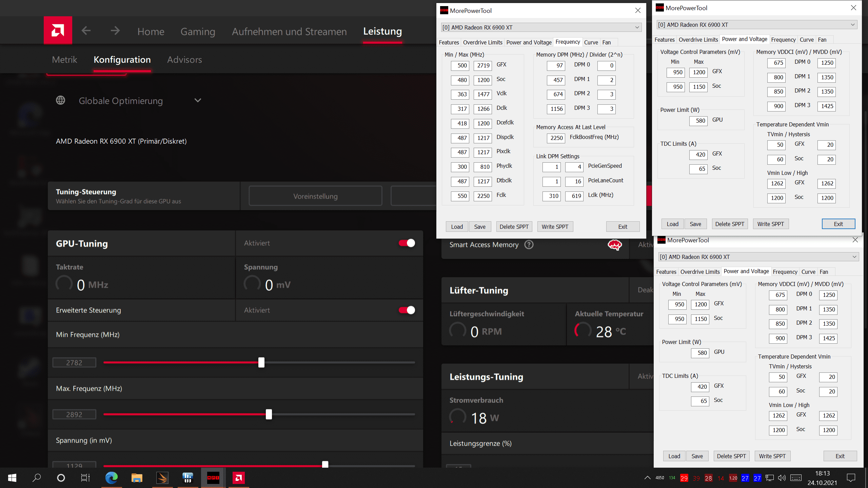Screen dimensions: 868x488
Task: Click the red brain icon near Smart Access Memory
Action: [x=614, y=244]
